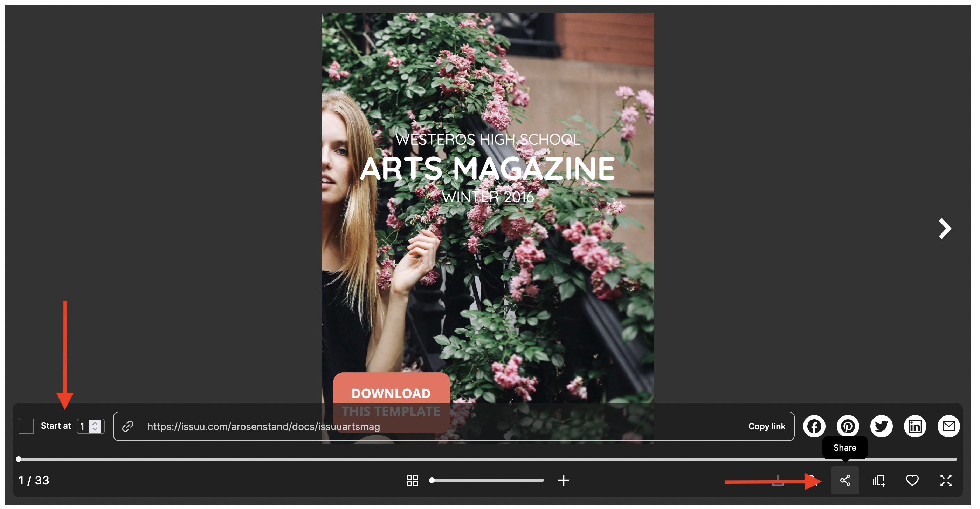Screen dimensions: 980x509
Task: Increase the 'Start at' page number
Action: pos(95,423)
